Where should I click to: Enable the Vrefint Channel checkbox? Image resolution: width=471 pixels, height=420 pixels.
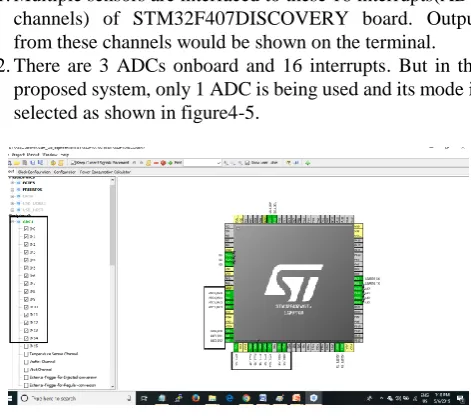[26, 362]
